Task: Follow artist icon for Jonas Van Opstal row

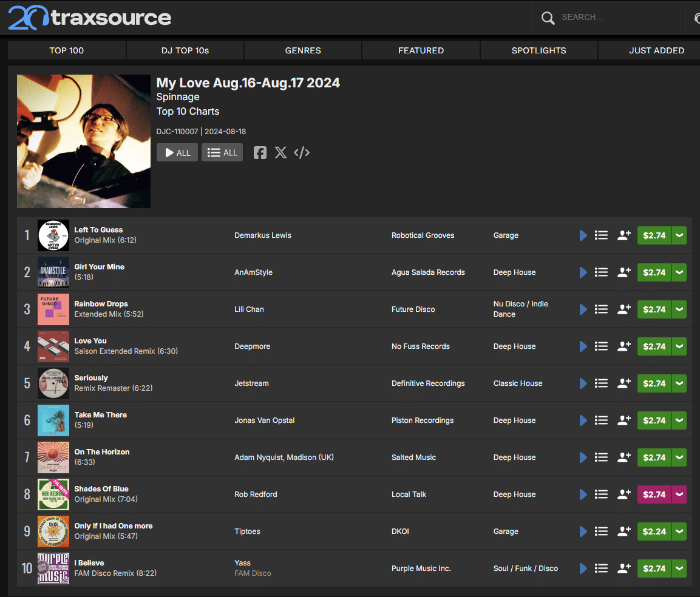Action: click(624, 420)
